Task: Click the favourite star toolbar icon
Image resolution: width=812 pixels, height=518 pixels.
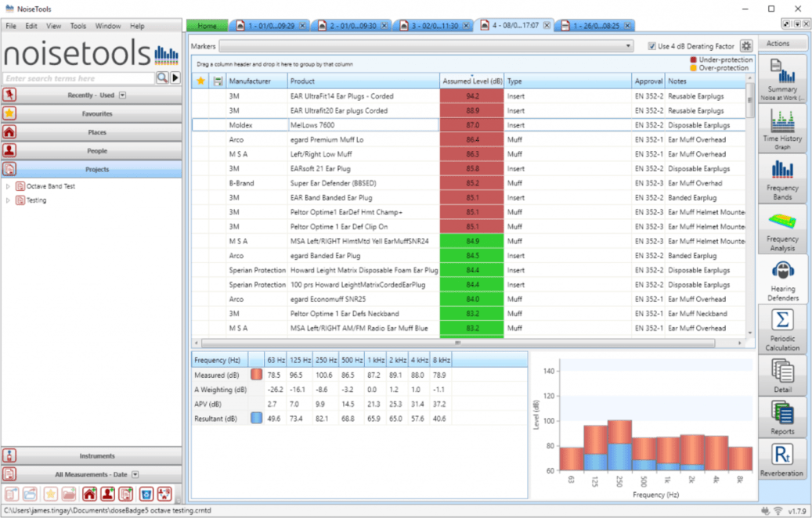Action: click(x=50, y=495)
